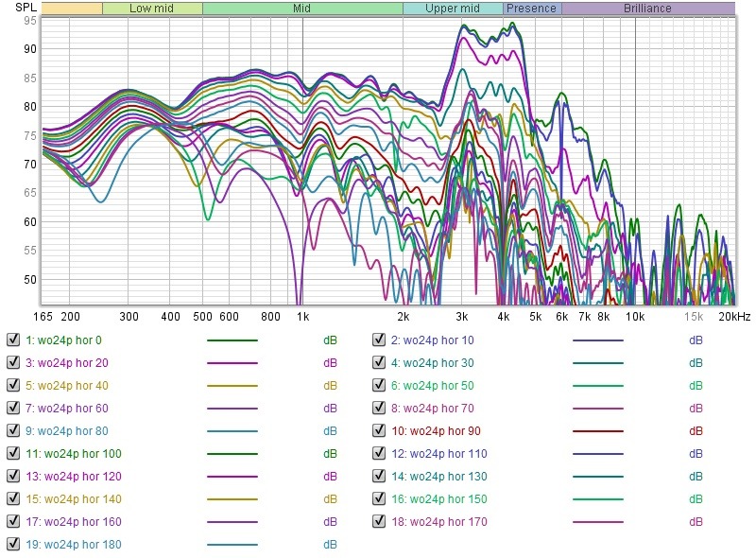Toggle the checkbox for 8: wo24p hor 70

pos(379,408)
